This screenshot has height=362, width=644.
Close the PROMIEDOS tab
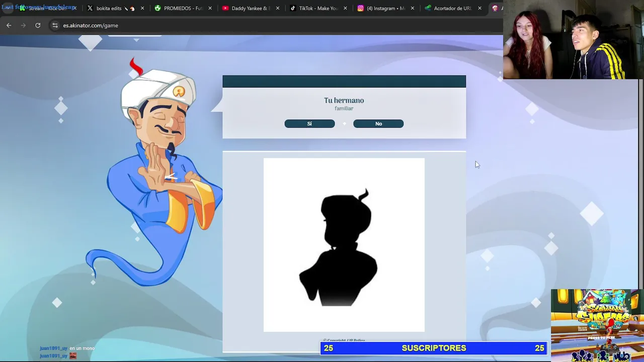210,8
